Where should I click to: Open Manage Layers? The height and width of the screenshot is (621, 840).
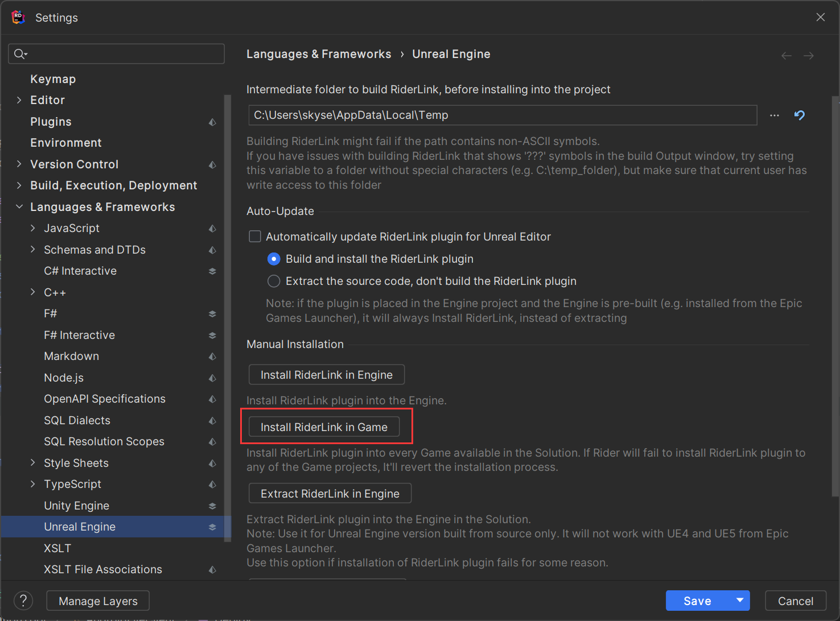[x=98, y=601]
